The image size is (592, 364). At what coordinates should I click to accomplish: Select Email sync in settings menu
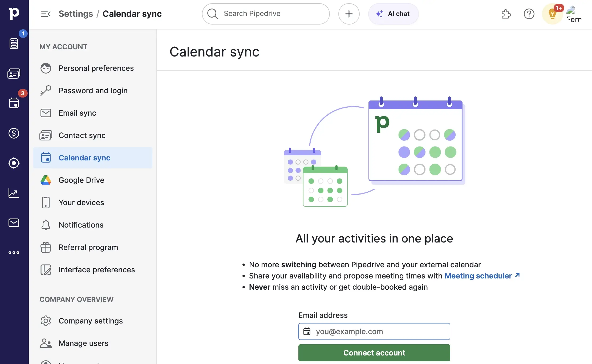[x=77, y=113]
